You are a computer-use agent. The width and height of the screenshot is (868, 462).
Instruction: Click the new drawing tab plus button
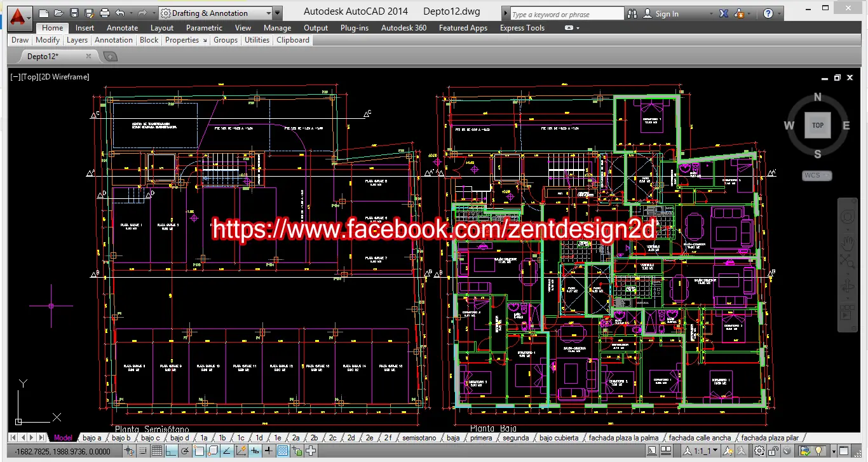point(110,57)
